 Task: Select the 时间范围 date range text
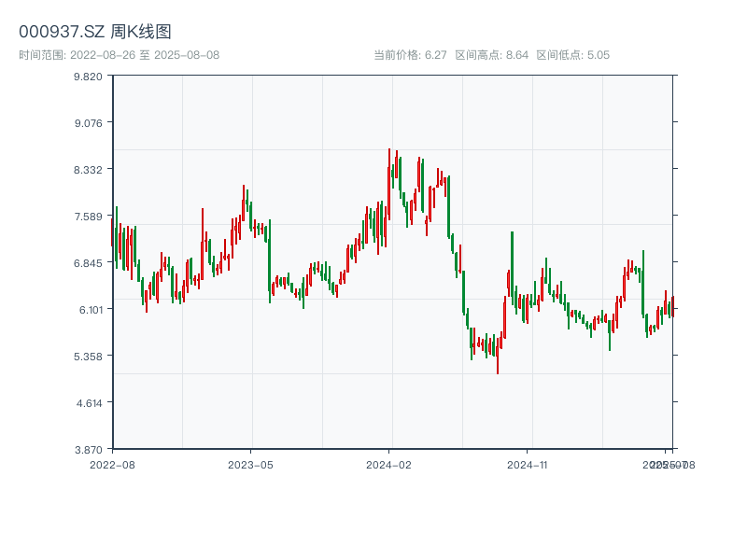(119, 55)
